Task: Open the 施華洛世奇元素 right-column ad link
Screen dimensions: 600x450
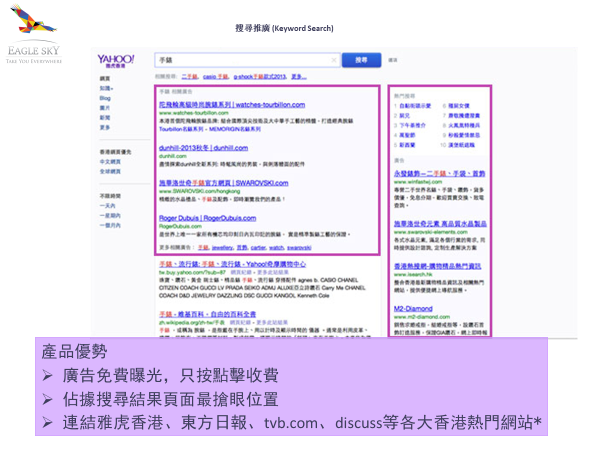Action: tap(440, 224)
